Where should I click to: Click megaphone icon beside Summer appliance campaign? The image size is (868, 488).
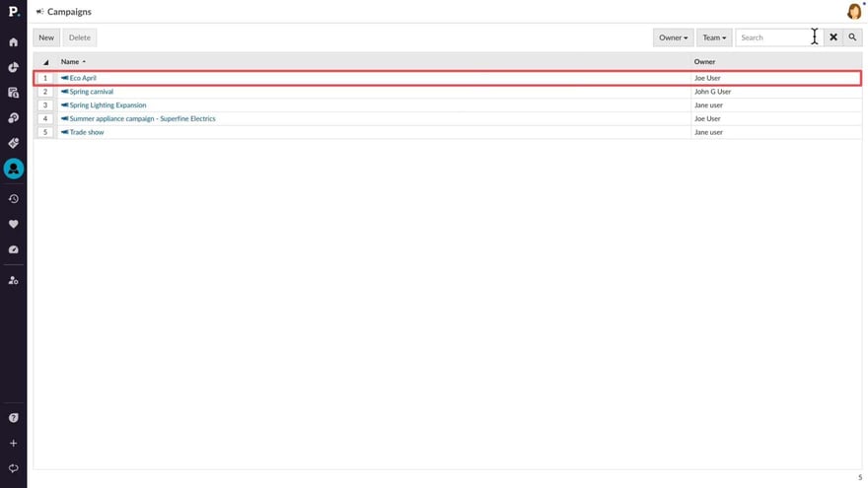(65, 118)
